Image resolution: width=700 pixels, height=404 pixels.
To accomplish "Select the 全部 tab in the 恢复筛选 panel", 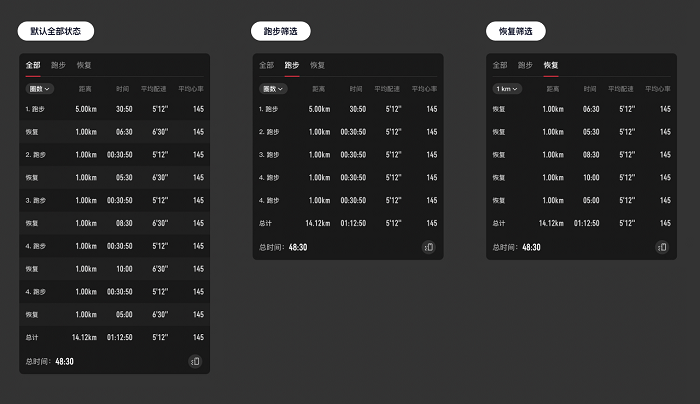I will point(500,65).
